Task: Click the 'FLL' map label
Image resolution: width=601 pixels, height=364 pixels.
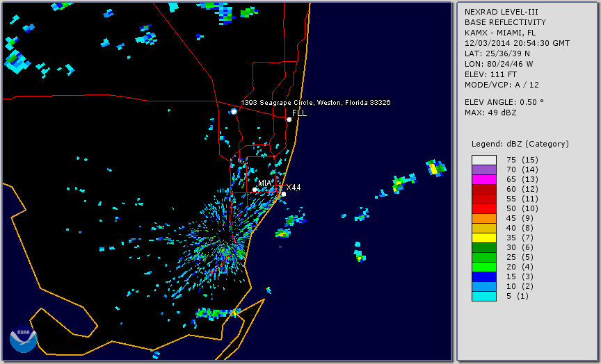Action: pyautogui.click(x=299, y=113)
